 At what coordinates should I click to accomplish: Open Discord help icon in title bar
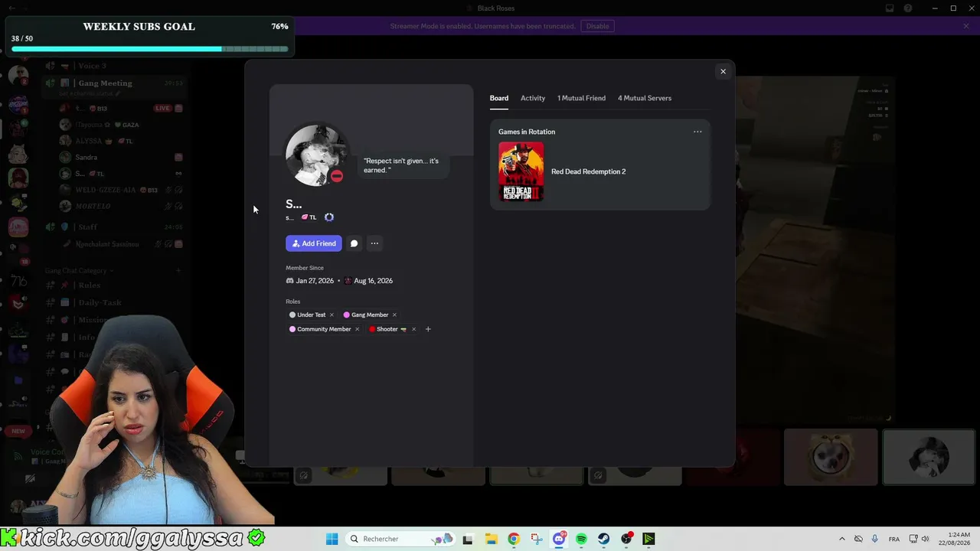click(908, 8)
